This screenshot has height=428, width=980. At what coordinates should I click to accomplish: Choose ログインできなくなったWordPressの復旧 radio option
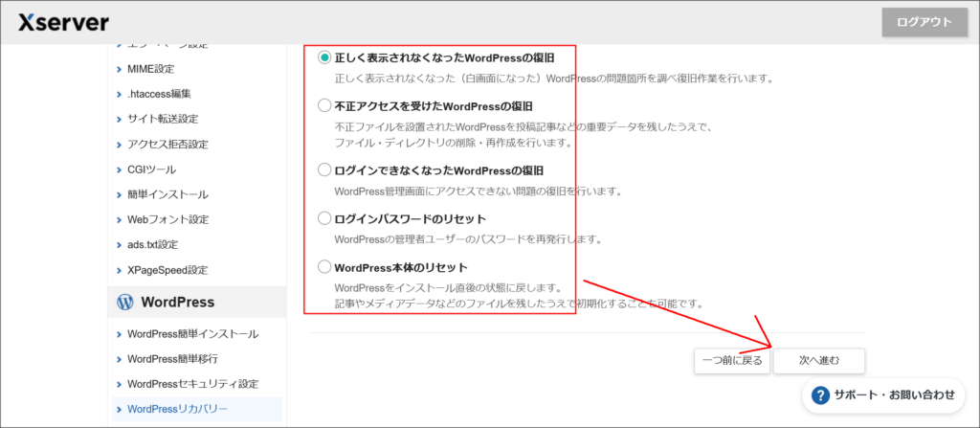click(x=323, y=169)
